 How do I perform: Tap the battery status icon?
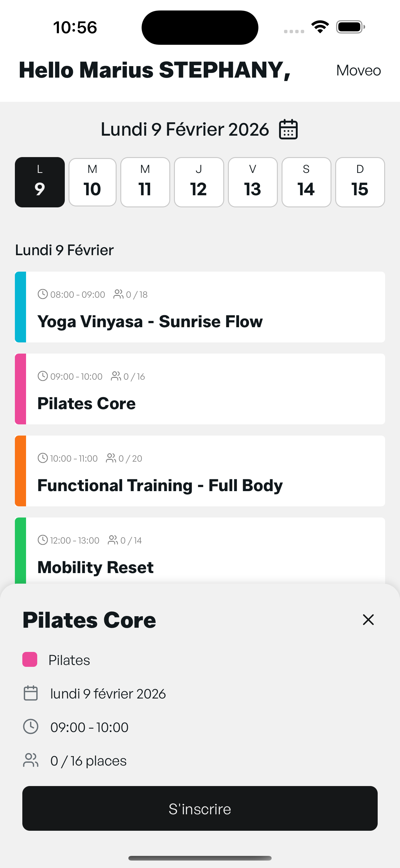(x=350, y=27)
